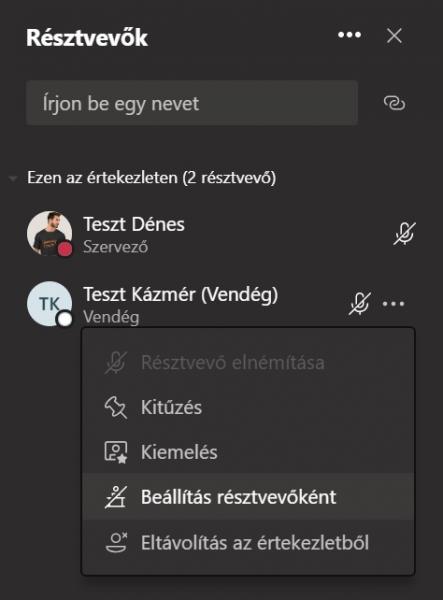This screenshot has width=443, height=600.
Task: Click Teszt Dénes profile photo
Action: pos(49,233)
